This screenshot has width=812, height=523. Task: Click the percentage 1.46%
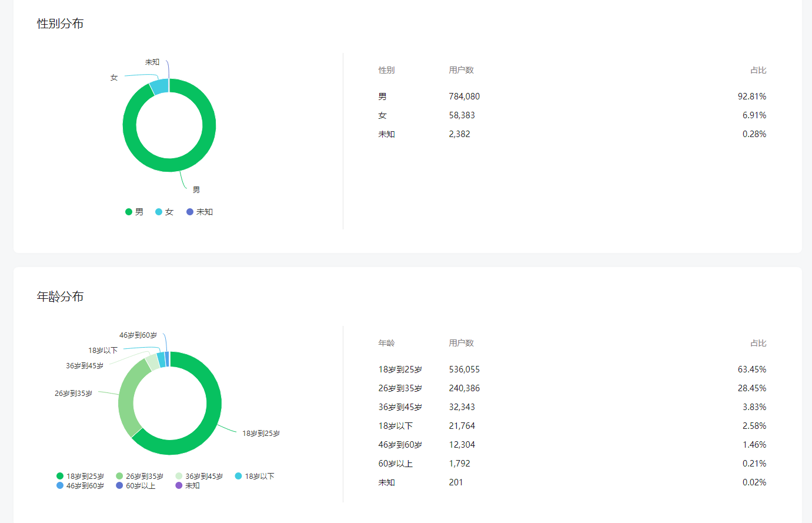[754, 445]
